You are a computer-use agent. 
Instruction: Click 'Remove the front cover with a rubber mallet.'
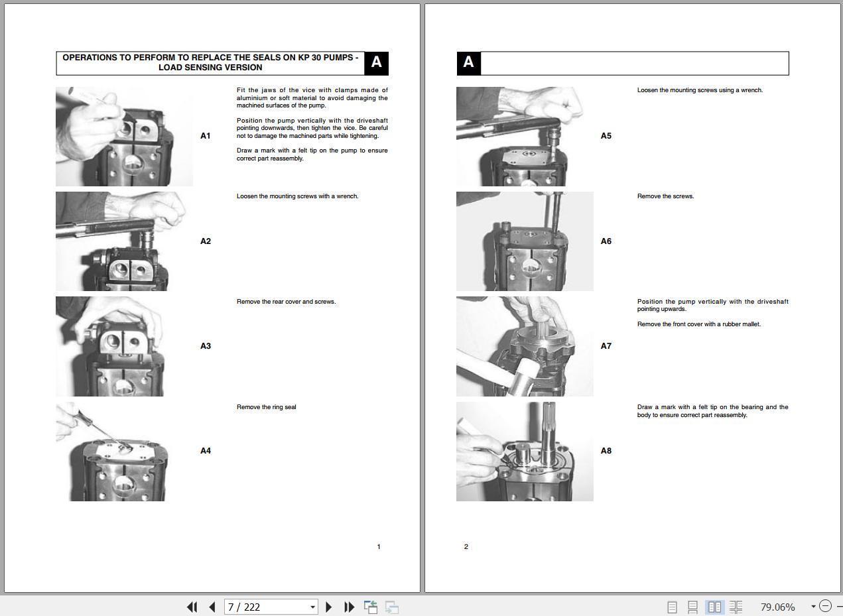[699, 324]
